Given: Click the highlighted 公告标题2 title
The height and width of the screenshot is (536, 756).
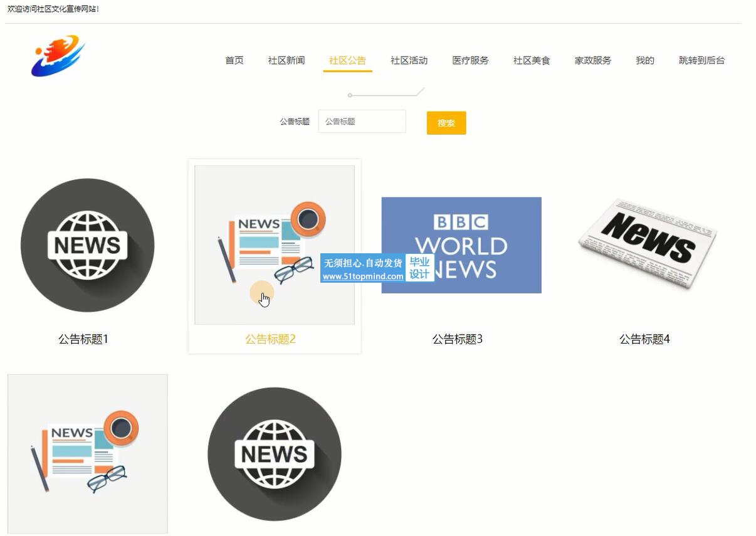Looking at the screenshot, I should click(x=270, y=339).
